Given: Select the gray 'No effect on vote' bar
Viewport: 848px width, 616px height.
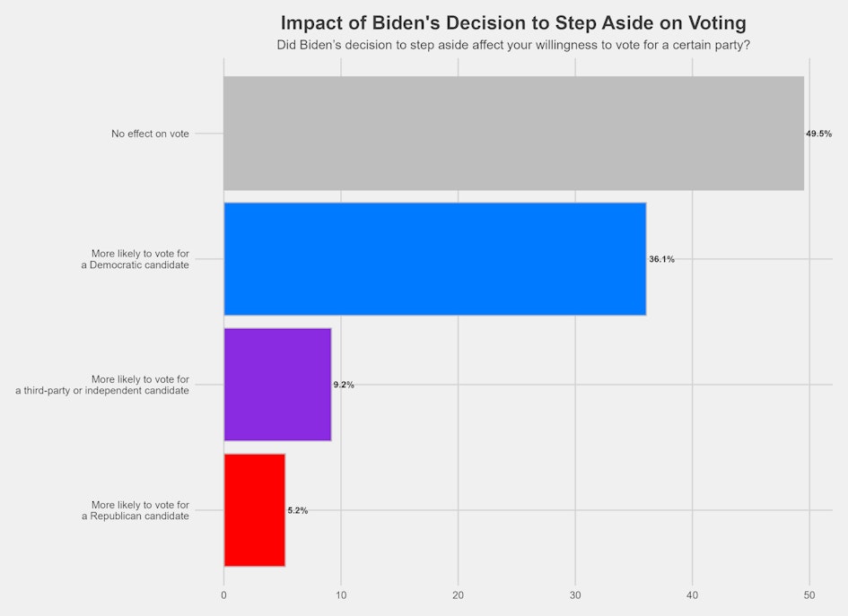Looking at the screenshot, I should [513, 133].
